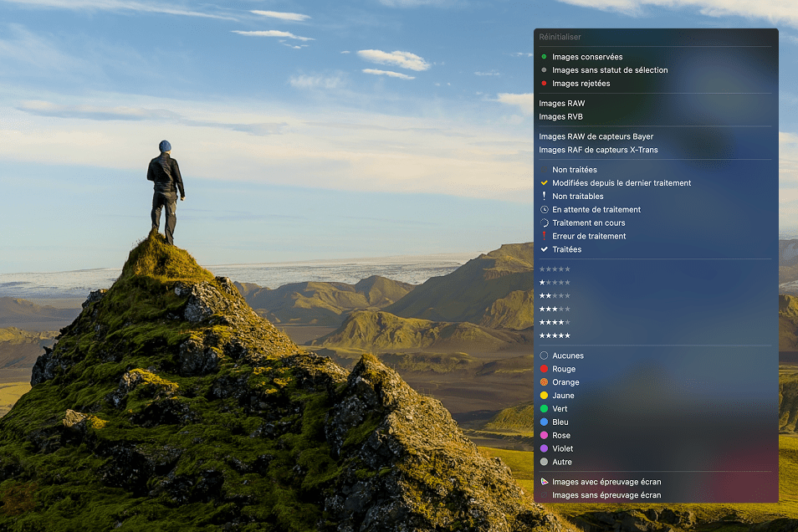Enable the Non traitées filter
Image resolution: width=798 pixels, height=532 pixels.
tap(574, 170)
